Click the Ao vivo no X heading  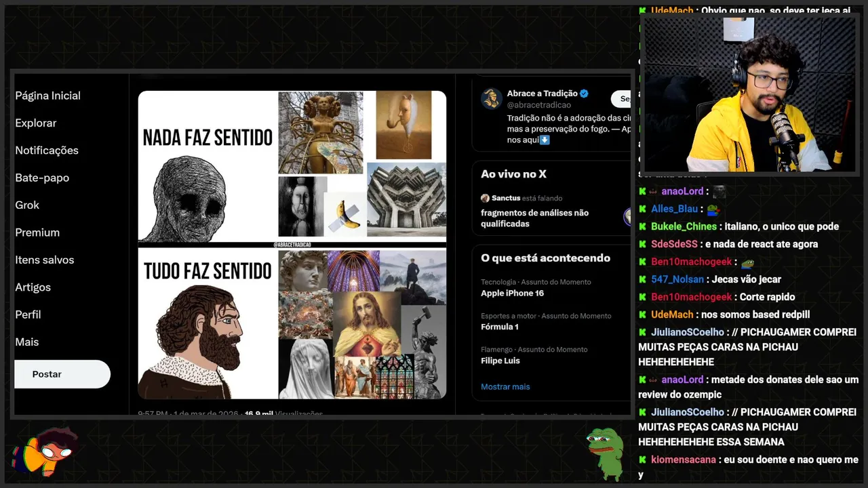click(513, 174)
